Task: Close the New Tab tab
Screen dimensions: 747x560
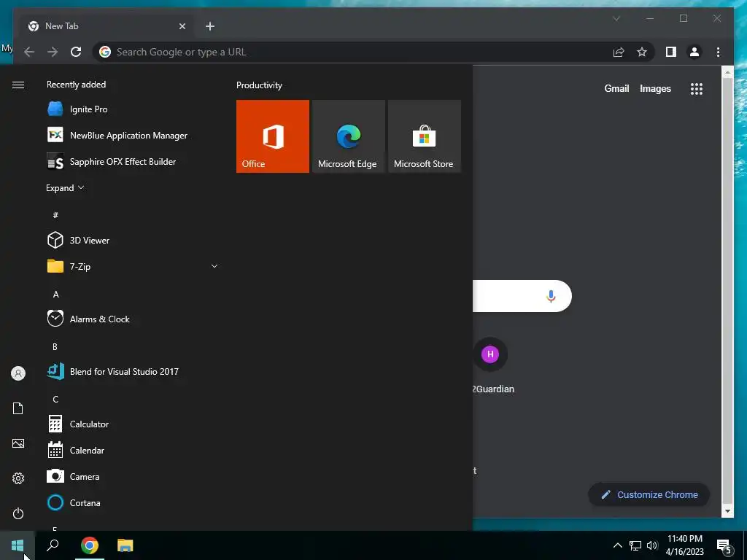Action: pos(182,26)
